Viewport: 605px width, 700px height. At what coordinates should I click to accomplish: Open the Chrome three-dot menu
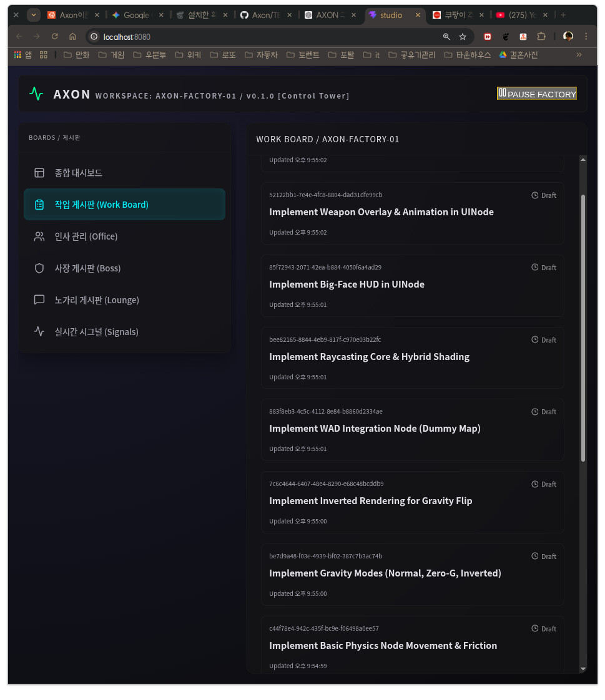click(x=586, y=37)
